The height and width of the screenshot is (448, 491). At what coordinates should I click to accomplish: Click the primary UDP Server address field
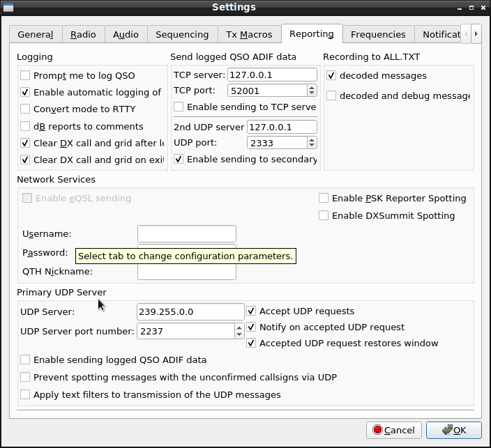(190, 311)
